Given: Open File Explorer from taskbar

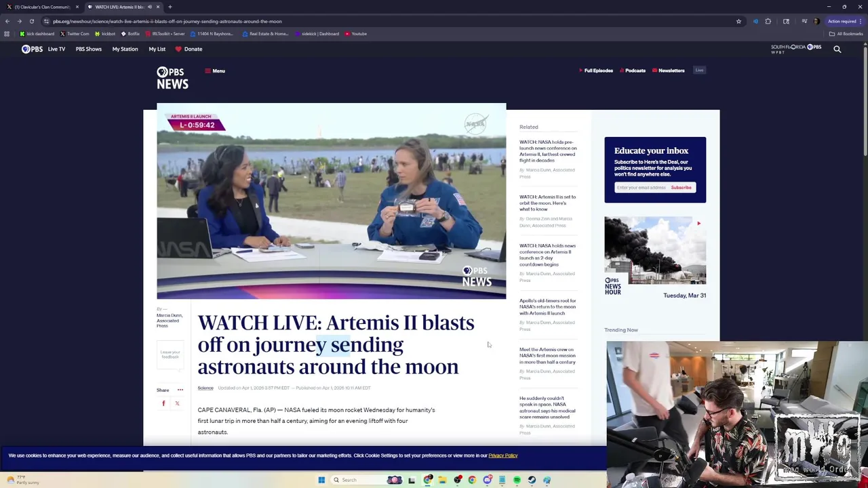Looking at the screenshot, I should point(442,480).
